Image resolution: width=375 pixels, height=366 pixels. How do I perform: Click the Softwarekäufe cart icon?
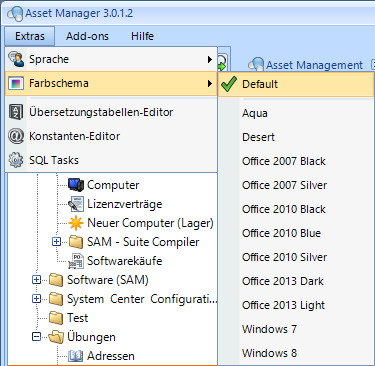(76, 261)
